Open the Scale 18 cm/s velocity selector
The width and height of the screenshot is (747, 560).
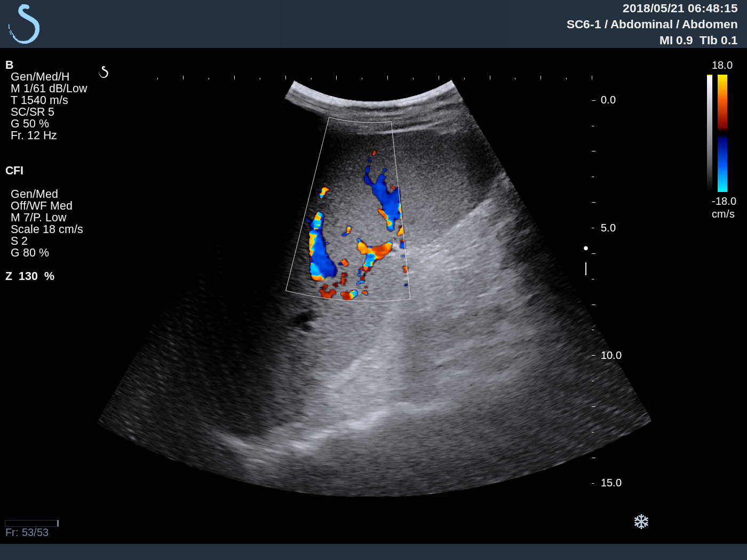click(x=47, y=229)
